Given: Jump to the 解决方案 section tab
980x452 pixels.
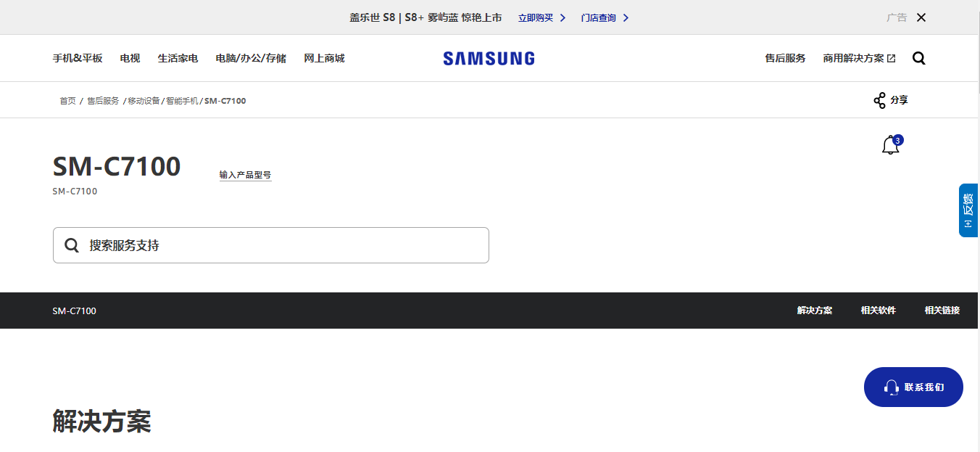Looking at the screenshot, I should tap(815, 311).
